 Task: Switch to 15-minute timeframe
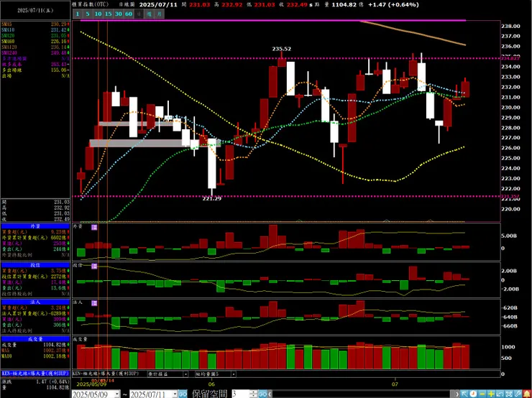point(109,14)
